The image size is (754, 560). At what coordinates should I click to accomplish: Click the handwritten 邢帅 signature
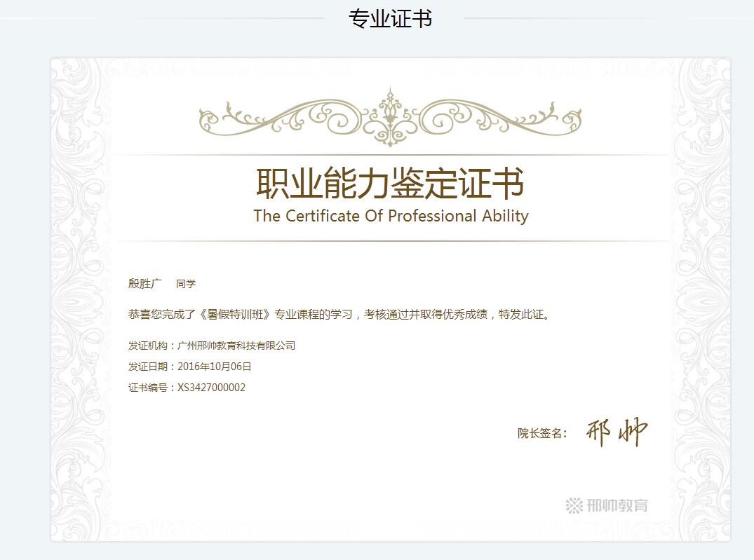(617, 432)
